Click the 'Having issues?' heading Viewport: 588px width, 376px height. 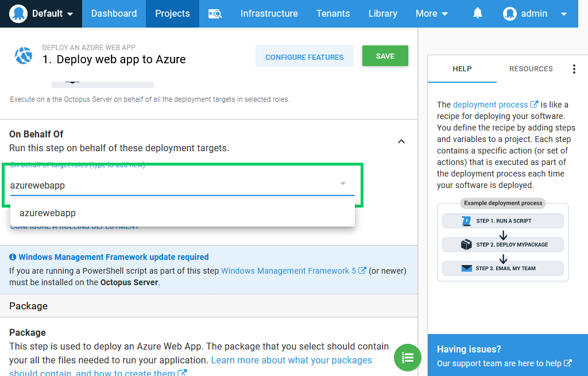(x=469, y=349)
